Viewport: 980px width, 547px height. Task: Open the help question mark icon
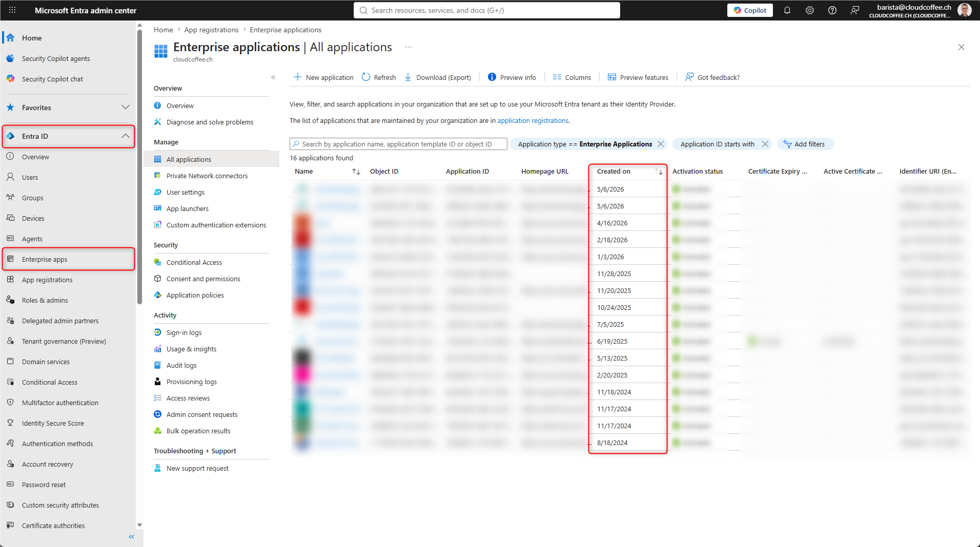[832, 10]
